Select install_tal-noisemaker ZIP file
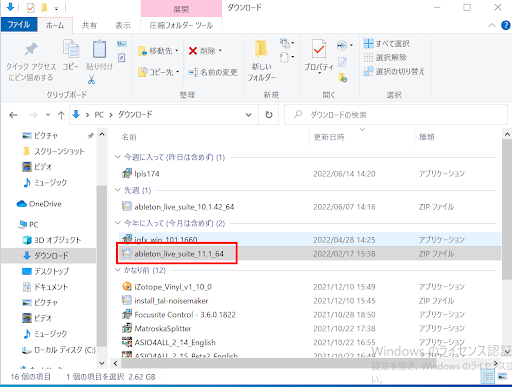 tap(310, 301)
